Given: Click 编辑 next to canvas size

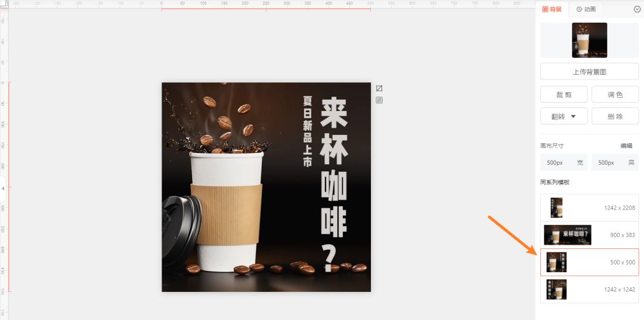Looking at the screenshot, I should coord(626,146).
